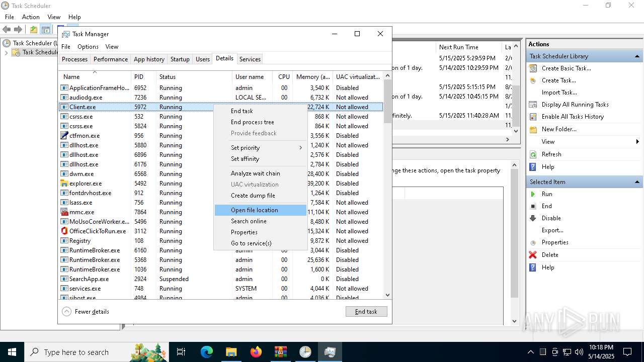
Task: Open Task Manager Options menu
Action: [88, 47]
